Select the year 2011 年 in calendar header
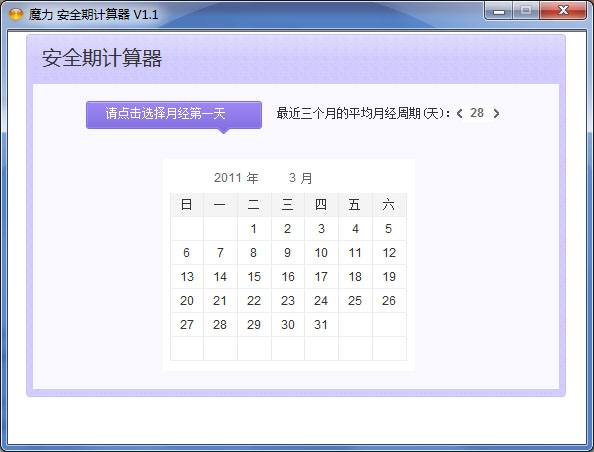The image size is (594, 452). pyautogui.click(x=236, y=178)
